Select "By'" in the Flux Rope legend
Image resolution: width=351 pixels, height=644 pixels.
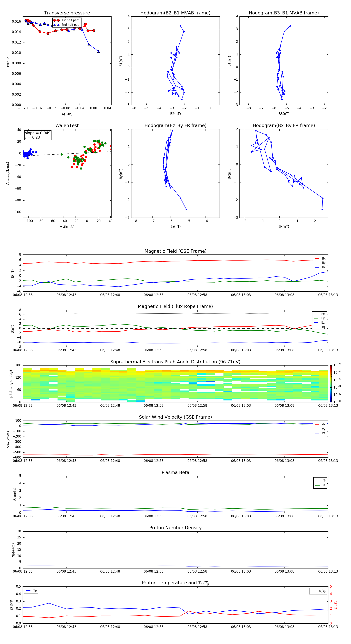pyautogui.click(x=320, y=318)
